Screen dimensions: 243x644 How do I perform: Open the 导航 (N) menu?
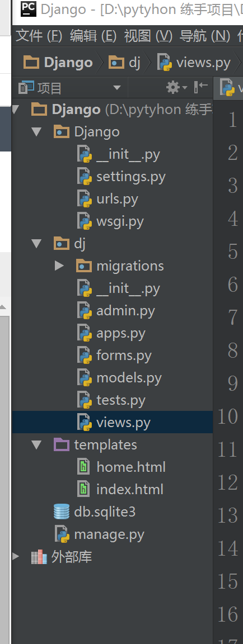[x=204, y=36]
